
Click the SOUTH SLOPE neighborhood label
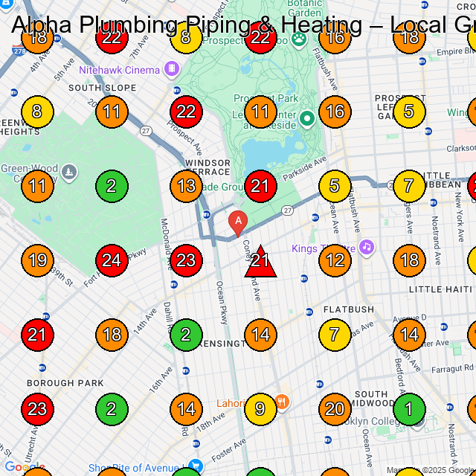[x=103, y=88]
